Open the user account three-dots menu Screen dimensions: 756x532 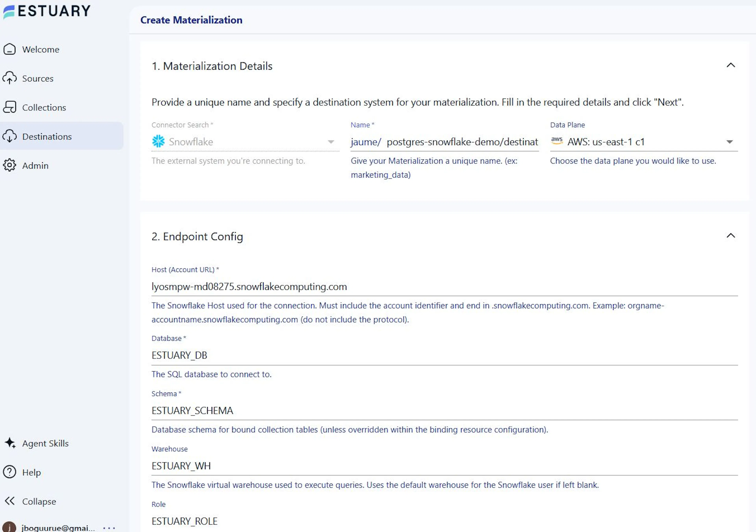pos(109,528)
